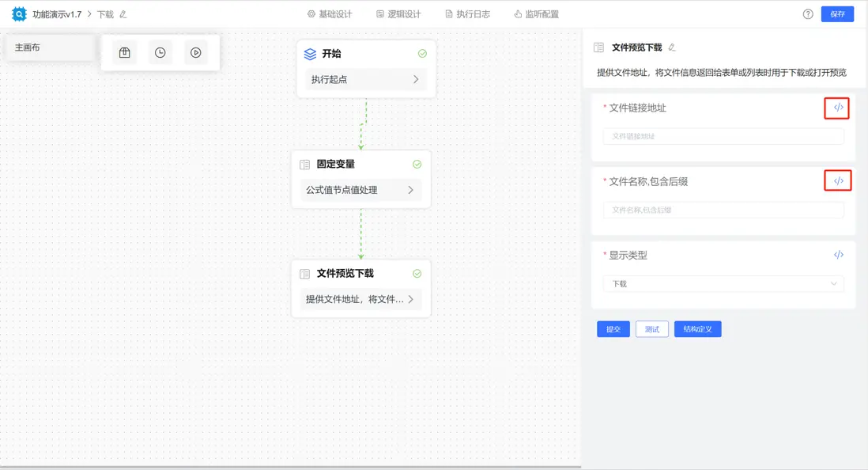Screen dimensions: 868x470
Task: Expand the 提供文件地址 row chevron
Action: point(410,299)
